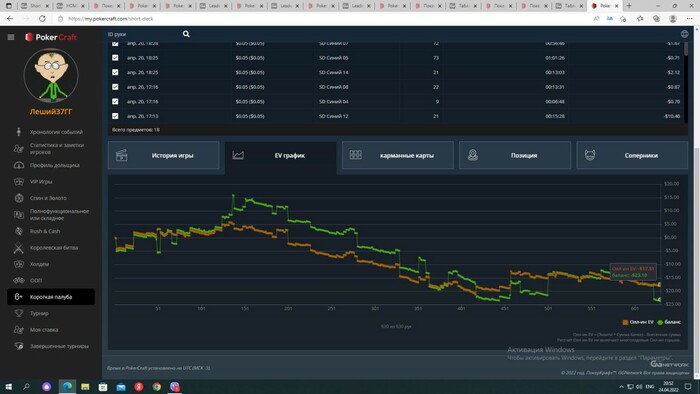The image size is (700, 394).
Task: Click the player avatar picture
Action: (x=51, y=75)
